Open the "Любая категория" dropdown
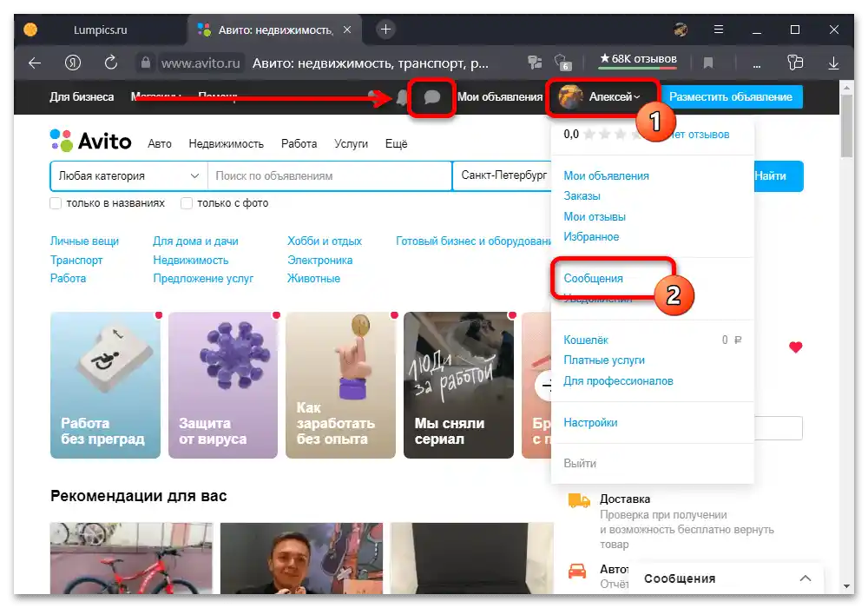The height and width of the screenshot is (608, 868). click(128, 176)
